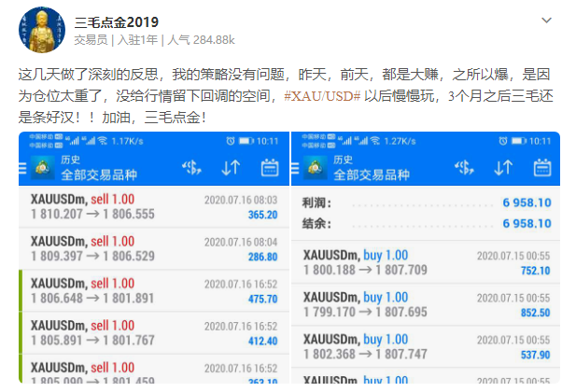The width and height of the screenshot is (576, 392).
Task: Click the network speed 1.17K/s text
Action: [x=127, y=141]
